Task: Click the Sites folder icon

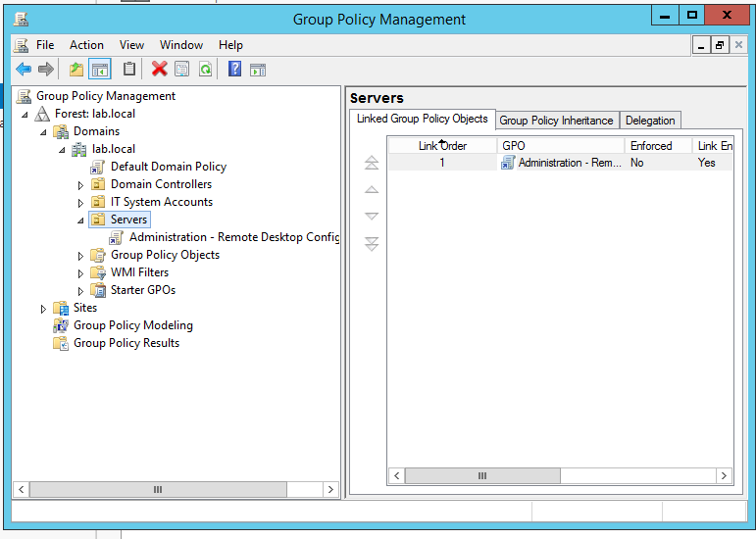Action: point(61,309)
